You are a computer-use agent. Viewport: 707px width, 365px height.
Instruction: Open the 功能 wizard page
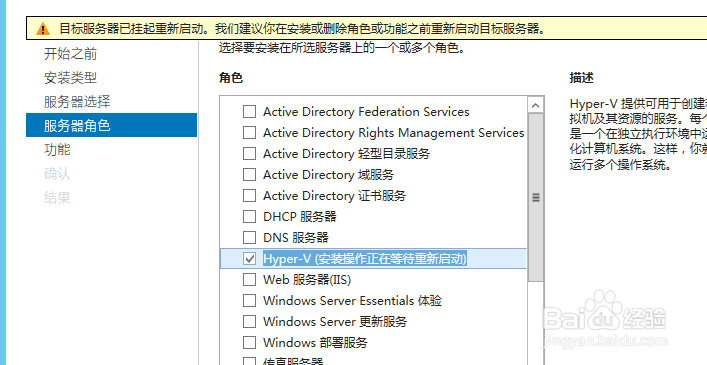[57, 149]
